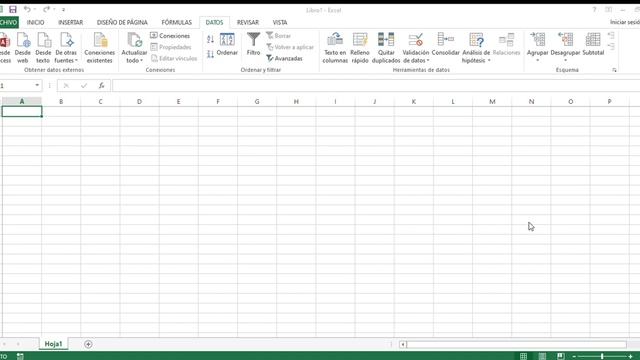Open the Agrupar dropdown arrow
Viewport: 640px width, 360px height.
pos(538,60)
